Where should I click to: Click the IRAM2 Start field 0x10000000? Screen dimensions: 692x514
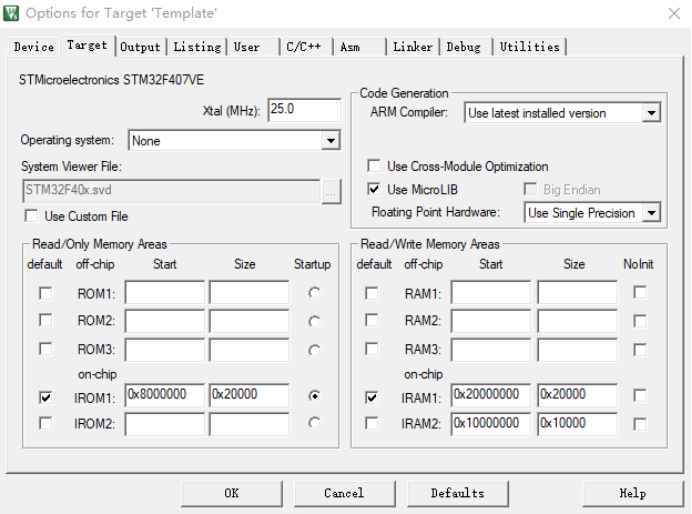(x=491, y=424)
